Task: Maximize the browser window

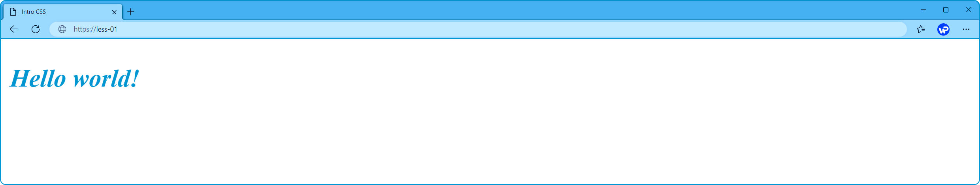Action: pos(946,10)
